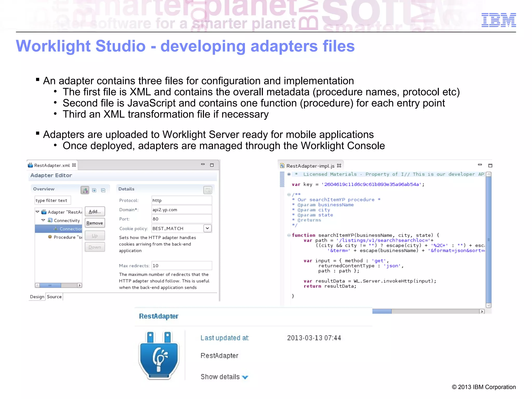Click up arrow of code editor scrollbar
532x399 pixels.
[x=489, y=174]
